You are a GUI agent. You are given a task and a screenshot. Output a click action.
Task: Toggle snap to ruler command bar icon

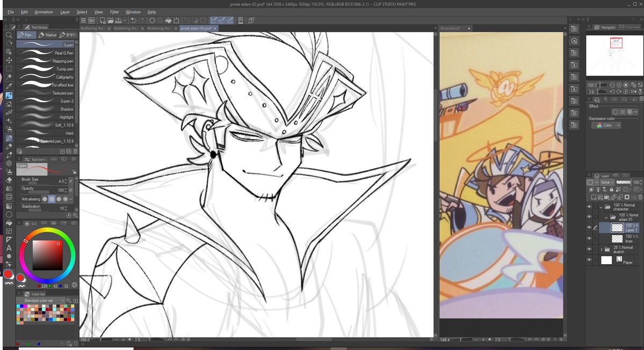coord(214,20)
